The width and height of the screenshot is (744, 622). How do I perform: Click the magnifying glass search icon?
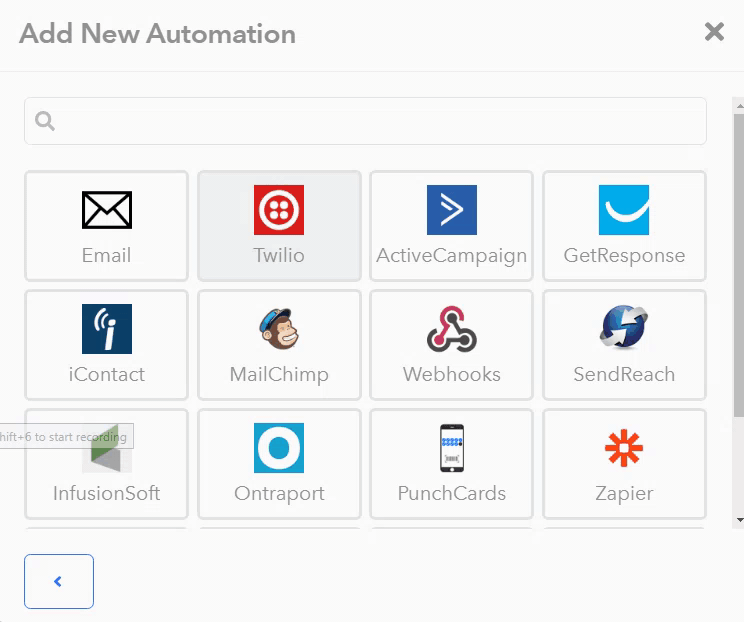(45, 121)
